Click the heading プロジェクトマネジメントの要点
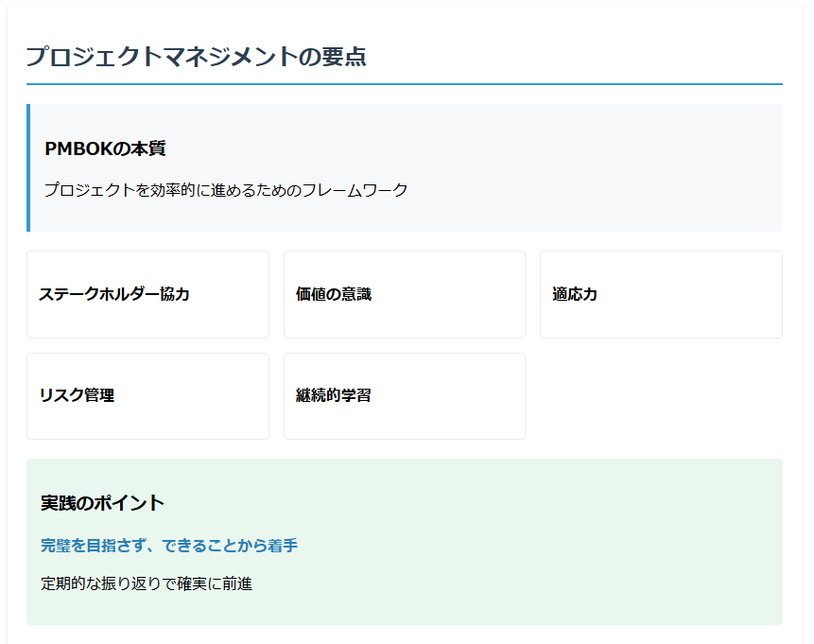Image resolution: width=814 pixels, height=644 pixels. pos(197,57)
